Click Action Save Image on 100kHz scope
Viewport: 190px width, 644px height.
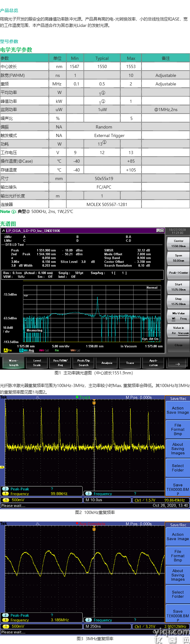click(x=178, y=410)
